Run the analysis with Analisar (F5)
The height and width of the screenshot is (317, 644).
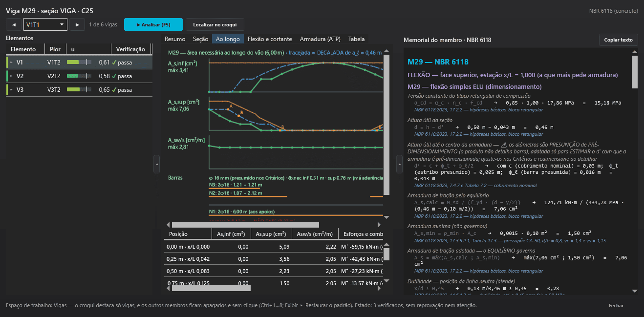coord(153,24)
